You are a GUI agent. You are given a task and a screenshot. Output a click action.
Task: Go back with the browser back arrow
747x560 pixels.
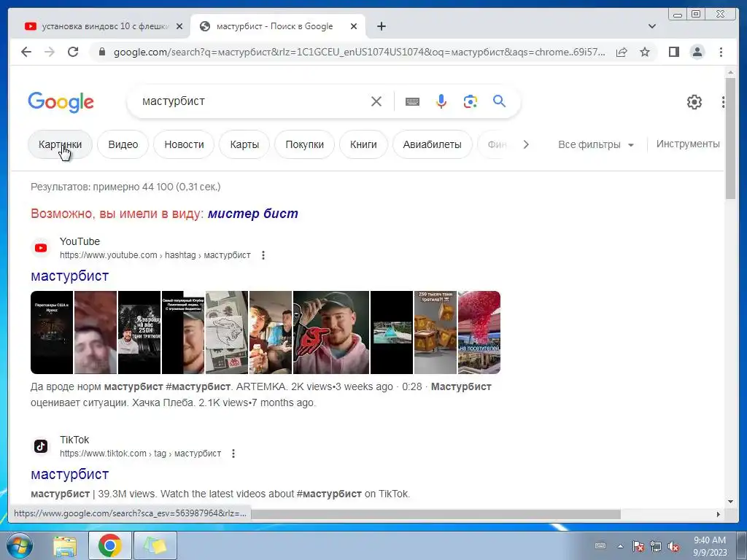[x=26, y=52]
